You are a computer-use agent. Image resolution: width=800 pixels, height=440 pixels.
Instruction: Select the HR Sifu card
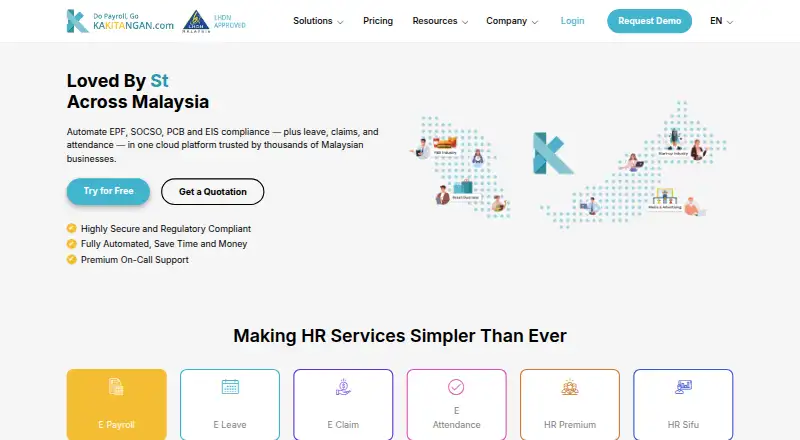(683, 404)
